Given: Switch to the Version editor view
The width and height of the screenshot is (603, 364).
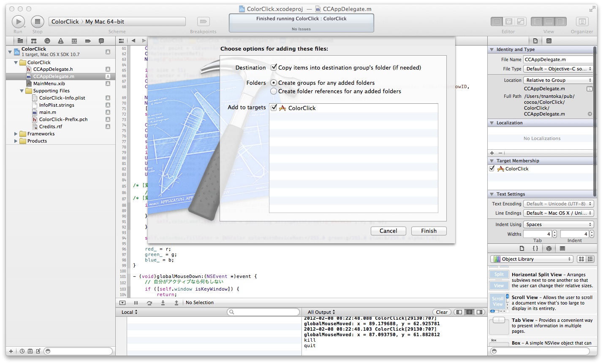Looking at the screenshot, I should (x=521, y=22).
